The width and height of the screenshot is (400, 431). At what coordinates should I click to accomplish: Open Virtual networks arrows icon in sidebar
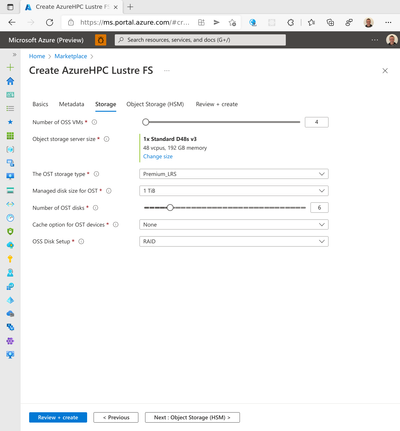[10, 204]
